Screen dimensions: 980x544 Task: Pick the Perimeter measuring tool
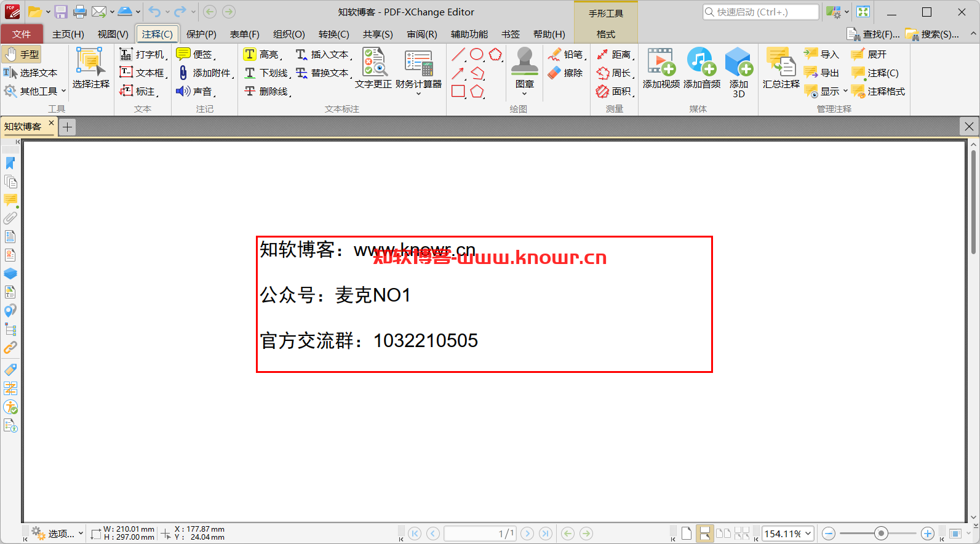coord(615,73)
